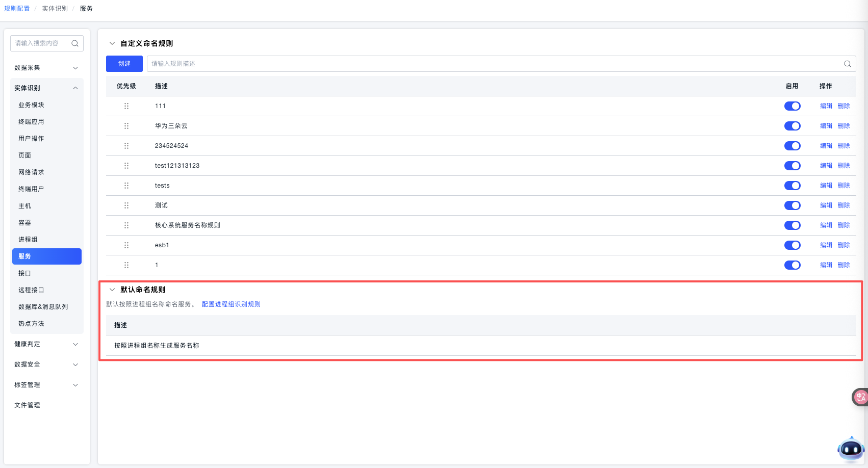Click the magnifier icon in rule description search
868x468 pixels.
[847, 64]
